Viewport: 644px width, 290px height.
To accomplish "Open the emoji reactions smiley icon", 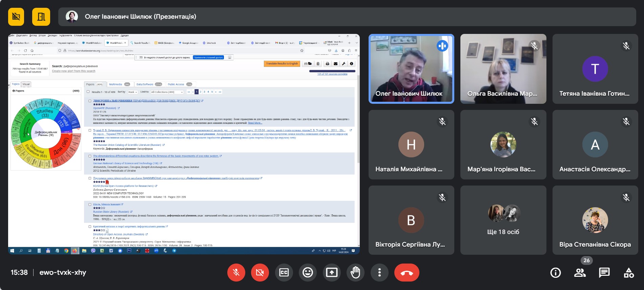I will (308, 272).
